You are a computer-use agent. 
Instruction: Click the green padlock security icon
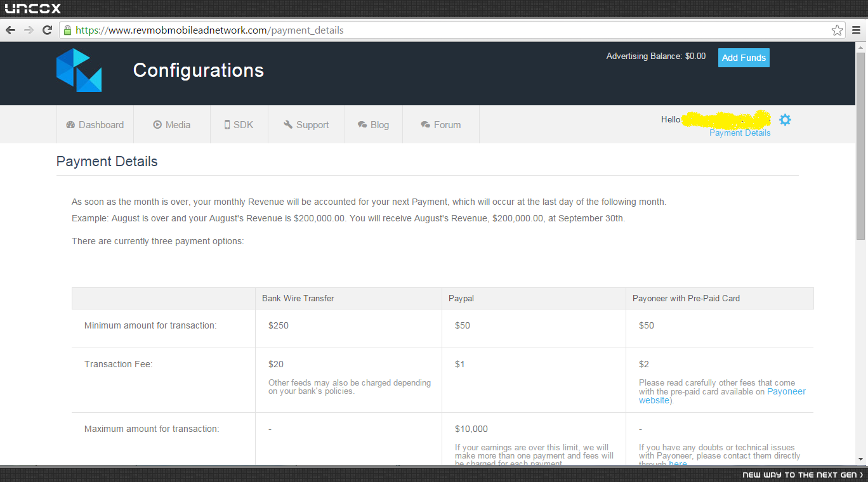click(x=67, y=30)
